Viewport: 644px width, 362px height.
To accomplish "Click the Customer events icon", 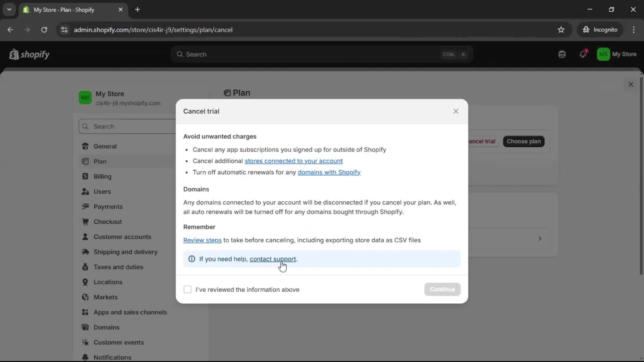I will [x=85, y=343].
